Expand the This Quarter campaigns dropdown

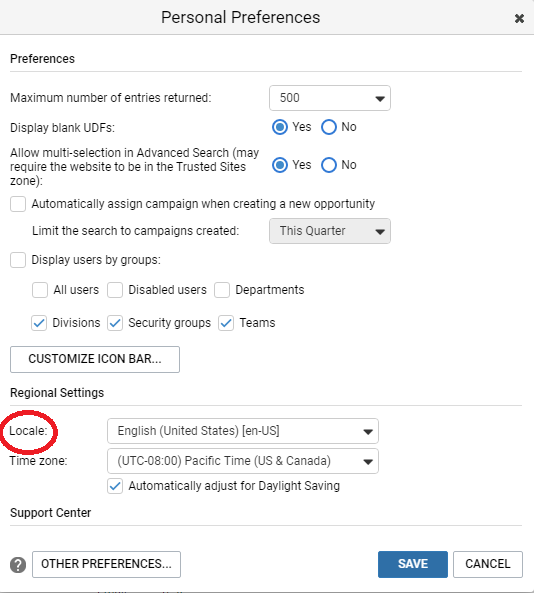(330, 231)
